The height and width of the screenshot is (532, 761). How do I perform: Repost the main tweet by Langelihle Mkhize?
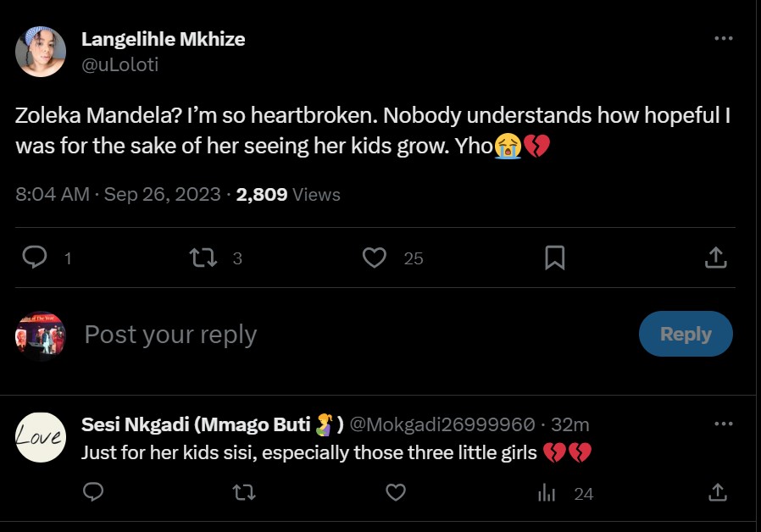click(205, 258)
